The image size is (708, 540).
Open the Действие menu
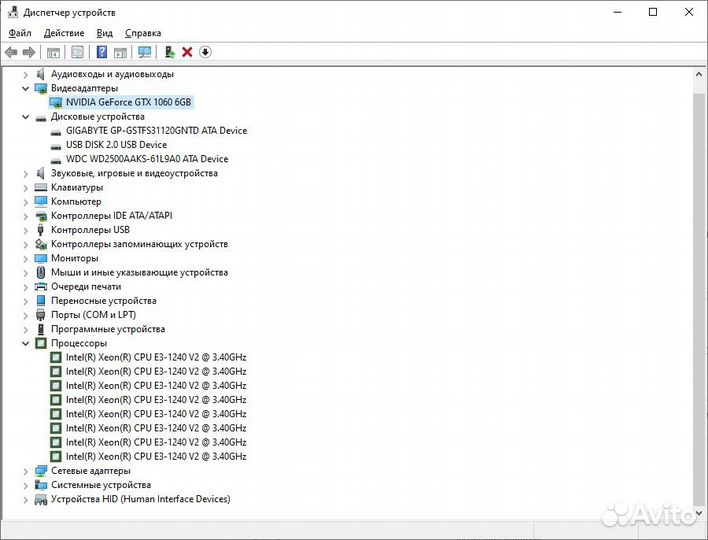pyautogui.click(x=64, y=33)
